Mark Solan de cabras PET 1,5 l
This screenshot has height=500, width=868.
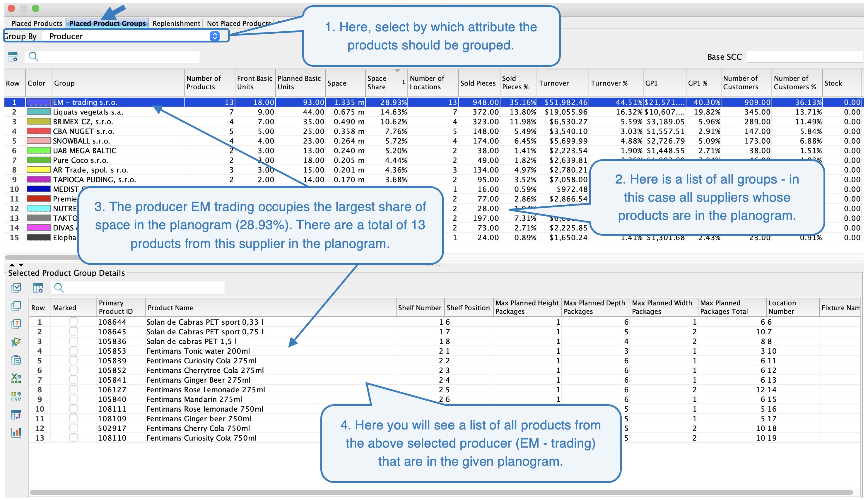tap(73, 341)
